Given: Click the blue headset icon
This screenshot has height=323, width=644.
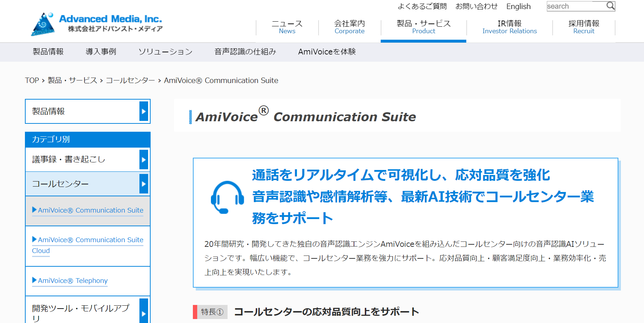Looking at the screenshot, I should 227,197.
